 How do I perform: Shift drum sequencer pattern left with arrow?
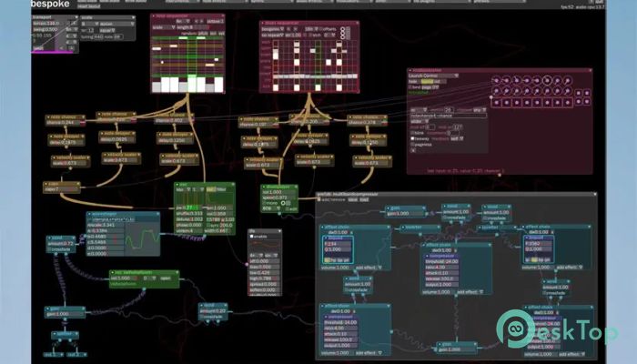click(x=288, y=29)
